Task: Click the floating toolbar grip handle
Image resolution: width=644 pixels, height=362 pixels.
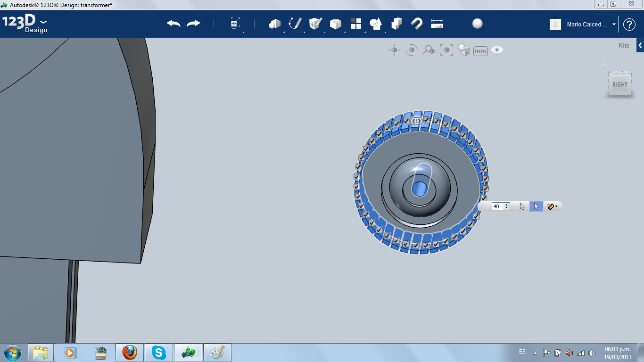Action: 484,206
